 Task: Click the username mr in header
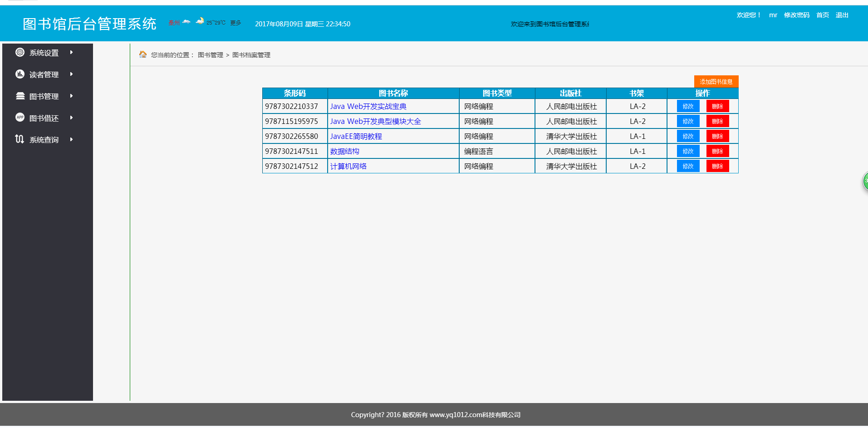(773, 15)
